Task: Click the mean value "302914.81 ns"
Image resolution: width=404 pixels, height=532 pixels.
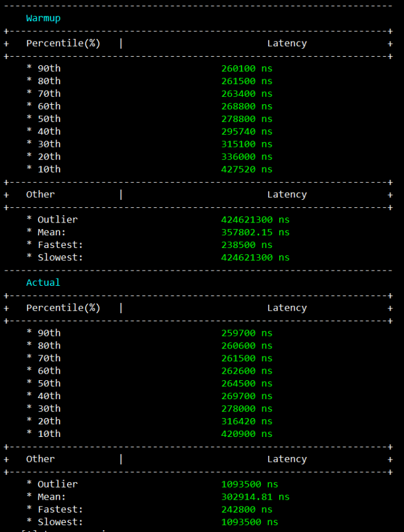Action: [x=255, y=497]
